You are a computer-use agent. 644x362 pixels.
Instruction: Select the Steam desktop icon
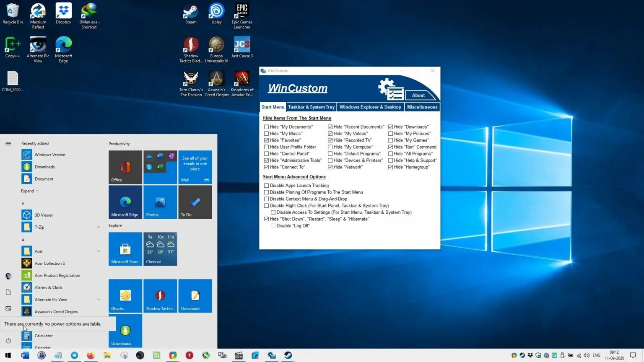coord(191,14)
